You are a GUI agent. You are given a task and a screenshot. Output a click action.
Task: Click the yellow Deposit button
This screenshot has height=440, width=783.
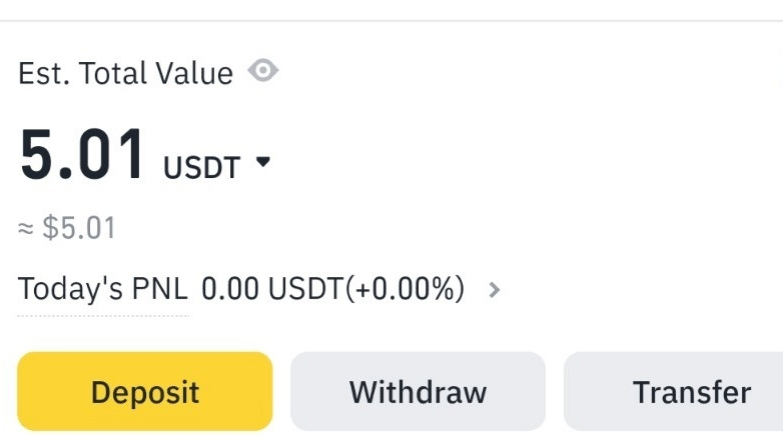pos(145,392)
